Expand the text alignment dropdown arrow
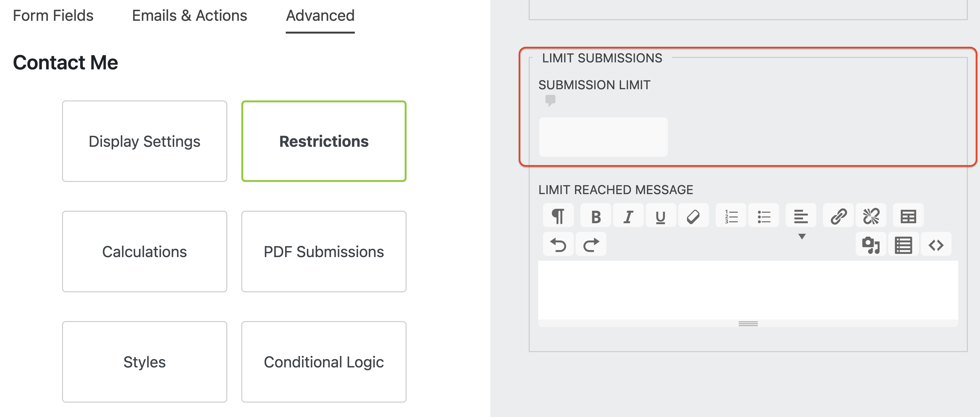 pyautogui.click(x=802, y=236)
